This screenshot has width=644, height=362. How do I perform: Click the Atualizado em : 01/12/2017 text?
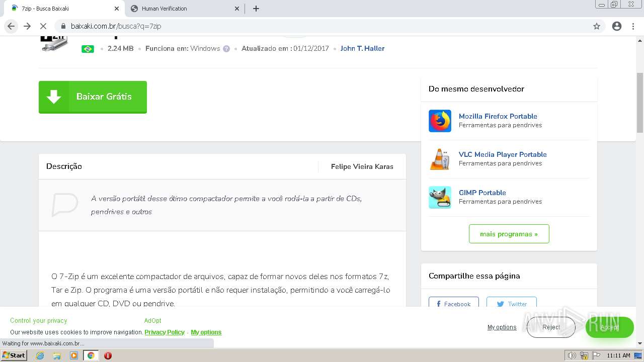[x=285, y=49]
